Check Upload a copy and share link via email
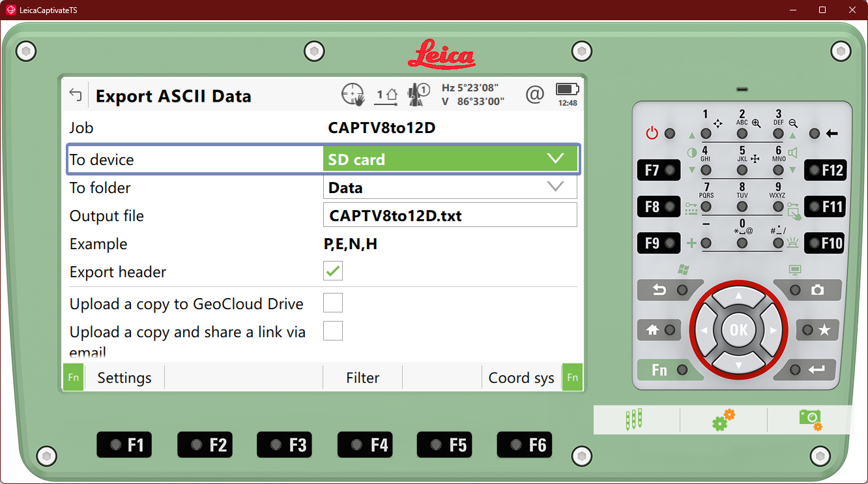 click(333, 331)
